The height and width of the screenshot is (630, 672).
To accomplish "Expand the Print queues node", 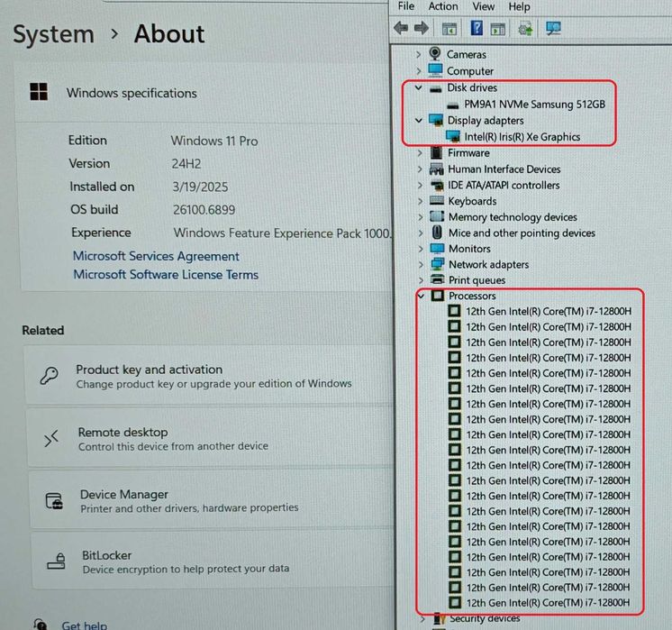I will point(422,280).
